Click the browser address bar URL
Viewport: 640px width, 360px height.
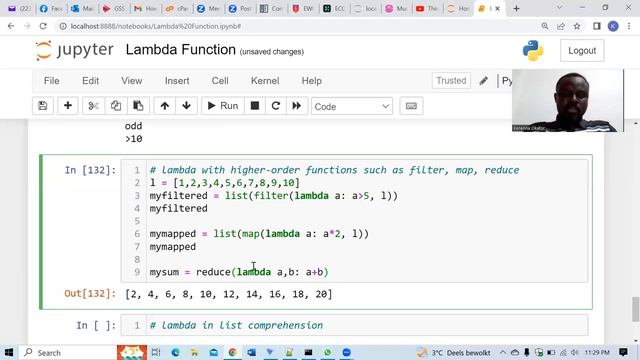coord(156,26)
